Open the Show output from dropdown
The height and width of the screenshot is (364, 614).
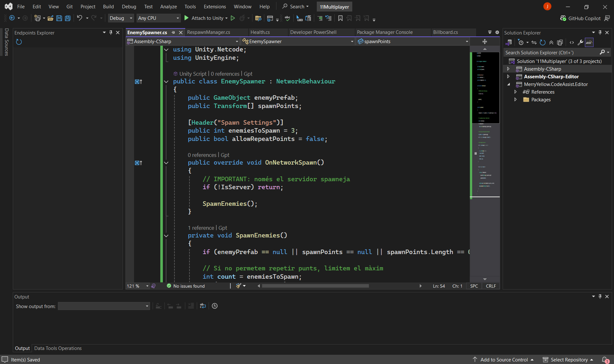pyautogui.click(x=104, y=306)
